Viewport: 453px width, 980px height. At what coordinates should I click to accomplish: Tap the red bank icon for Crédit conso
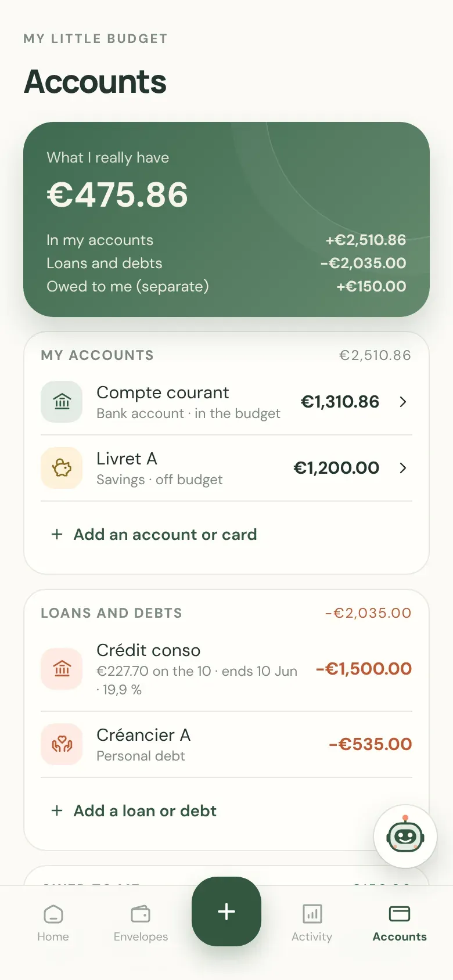click(x=62, y=669)
